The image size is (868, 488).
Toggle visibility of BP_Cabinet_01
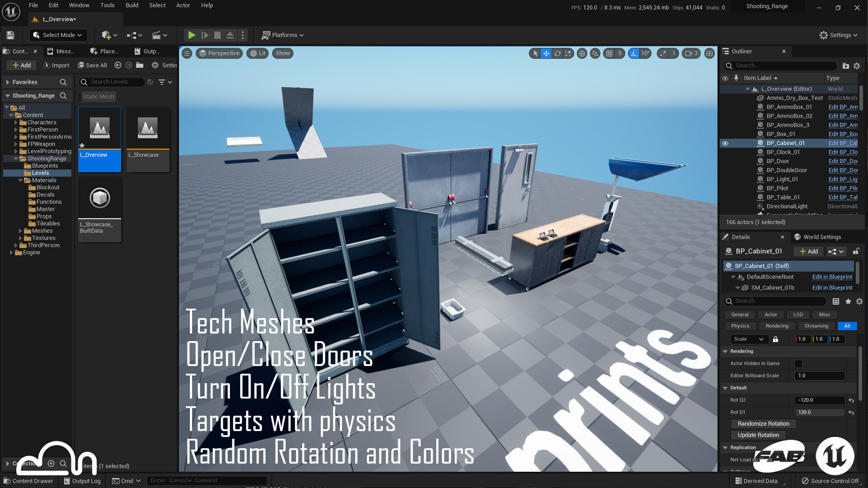coord(725,143)
